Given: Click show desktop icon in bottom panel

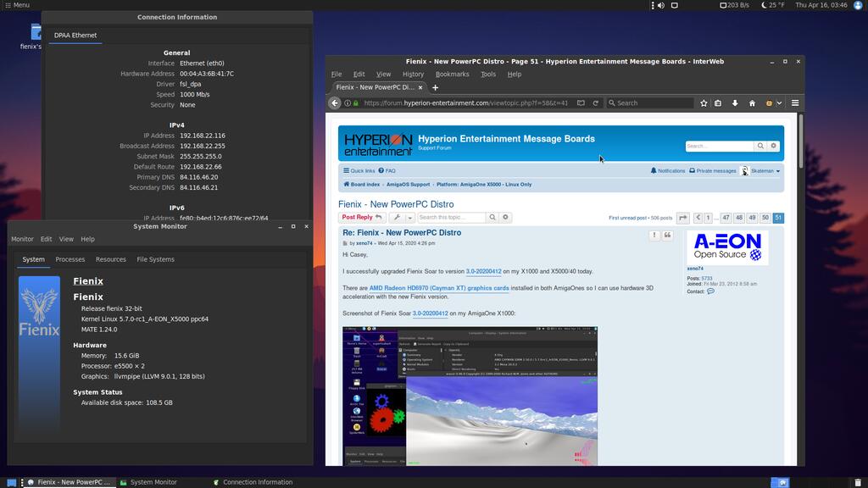Looking at the screenshot, I should pos(11,482).
